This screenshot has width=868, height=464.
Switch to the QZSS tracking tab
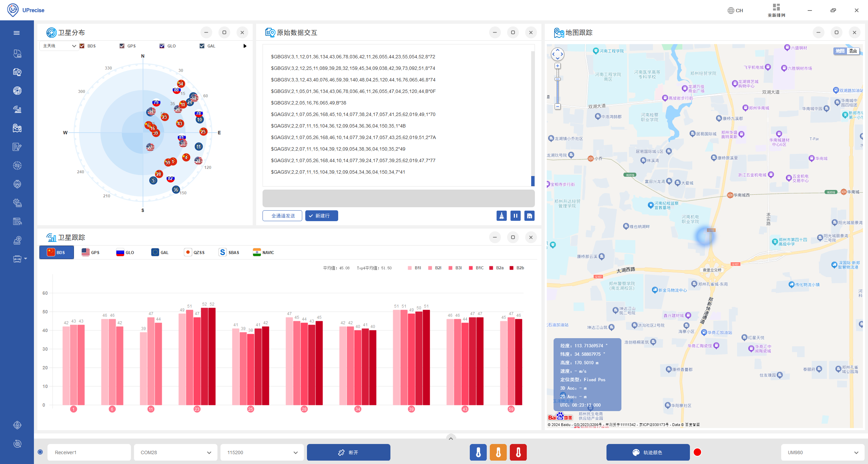tap(194, 252)
